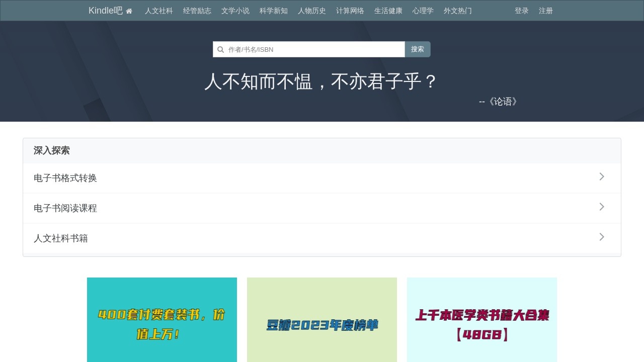644x362 pixels.
Task: Open the 科学新知 section
Action: [x=273, y=11]
